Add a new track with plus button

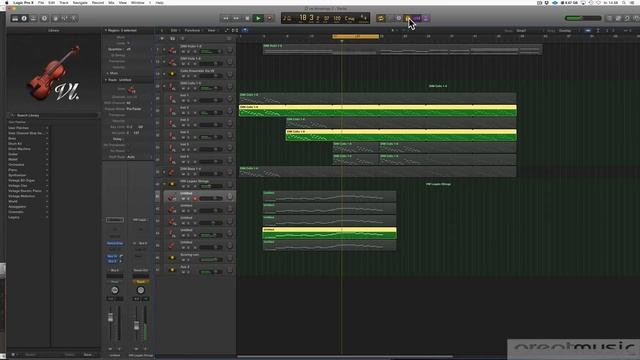[x=162, y=38]
